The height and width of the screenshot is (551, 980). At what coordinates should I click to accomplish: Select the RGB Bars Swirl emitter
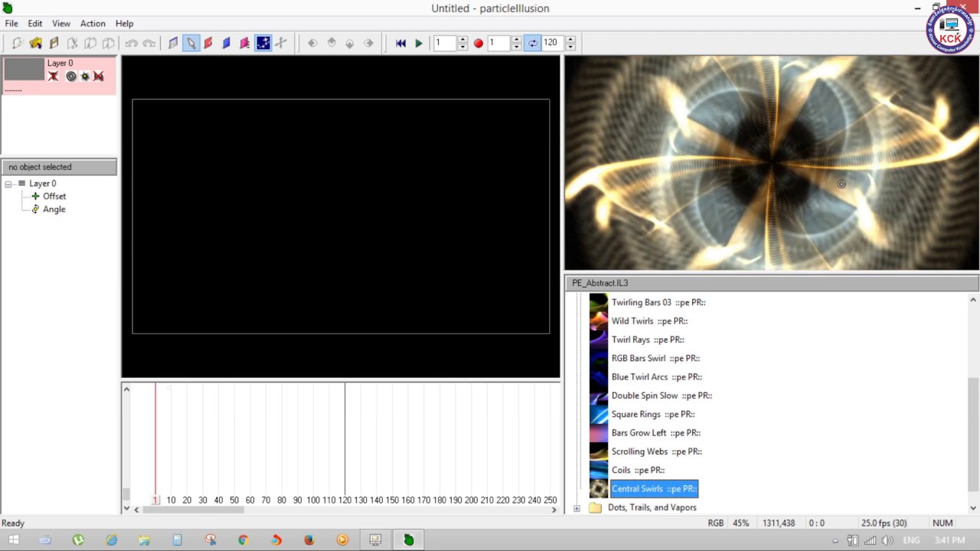[655, 358]
